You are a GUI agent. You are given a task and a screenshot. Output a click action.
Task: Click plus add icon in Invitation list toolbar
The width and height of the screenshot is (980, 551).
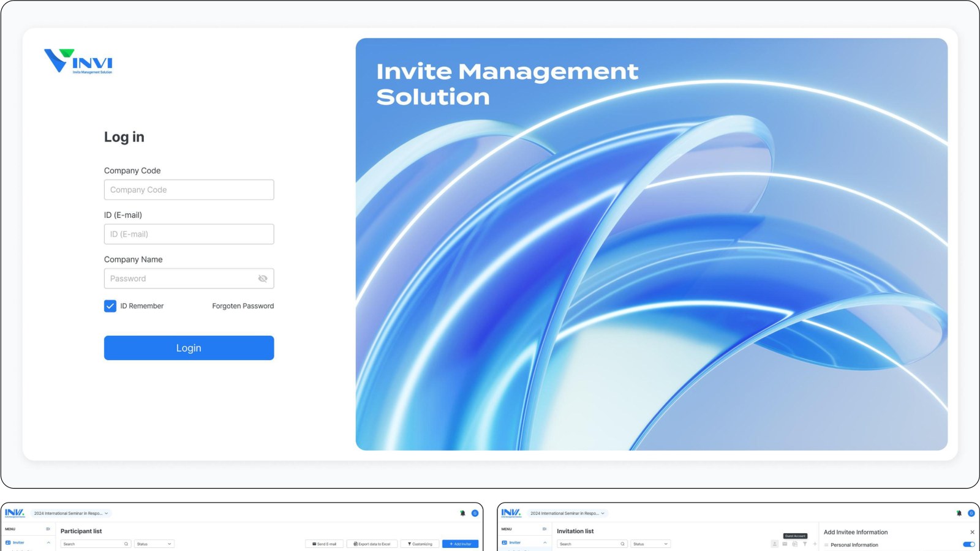click(815, 544)
